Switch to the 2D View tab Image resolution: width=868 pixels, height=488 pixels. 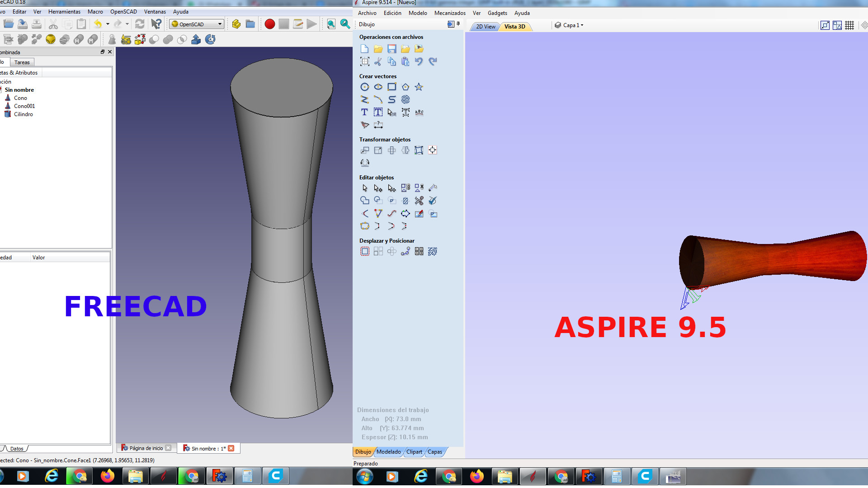pos(485,27)
